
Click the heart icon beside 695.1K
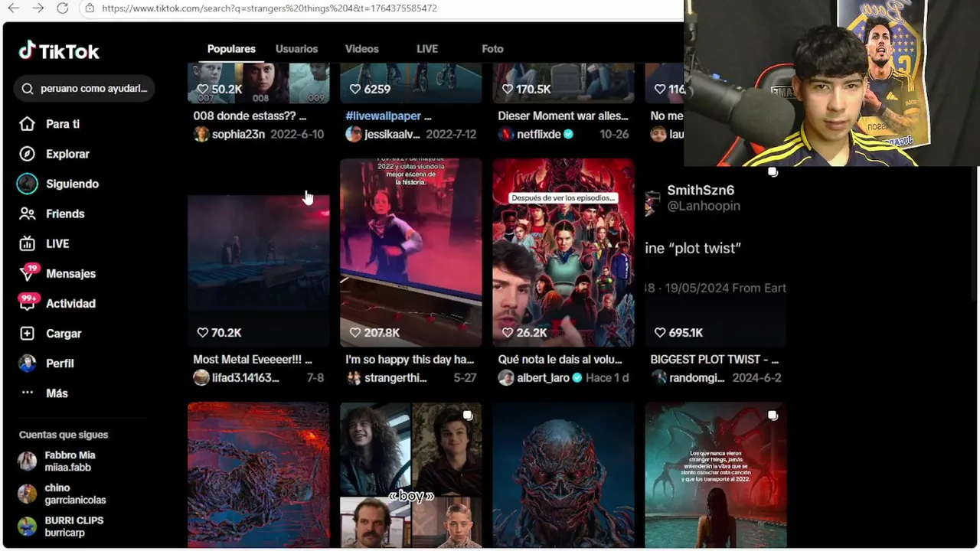click(x=660, y=332)
